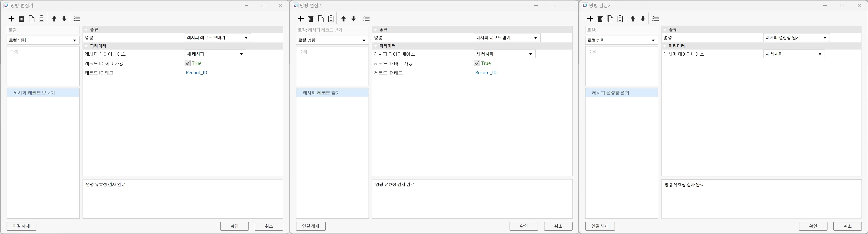Select the 레시피 설정창 열기 item in the command list
The width and height of the screenshot is (868, 234).
point(610,93)
